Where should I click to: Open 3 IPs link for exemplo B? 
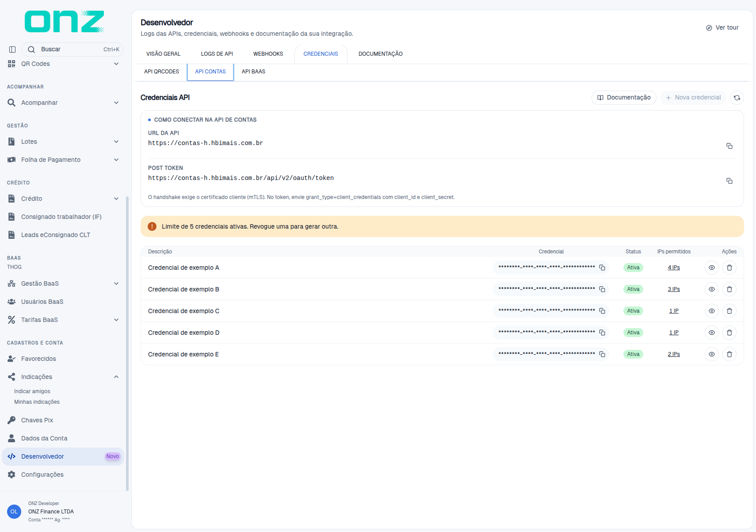click(674, 289)
